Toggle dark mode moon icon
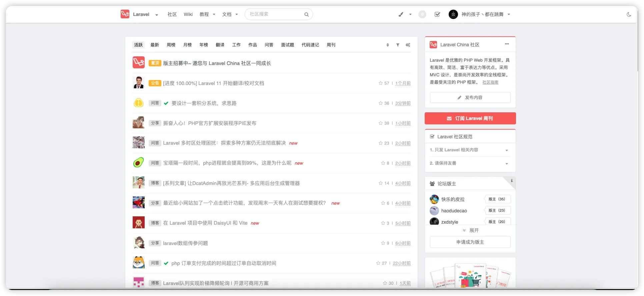Image resolution: width=644 pixels, height=296 pixels. [x=629, y=14]
